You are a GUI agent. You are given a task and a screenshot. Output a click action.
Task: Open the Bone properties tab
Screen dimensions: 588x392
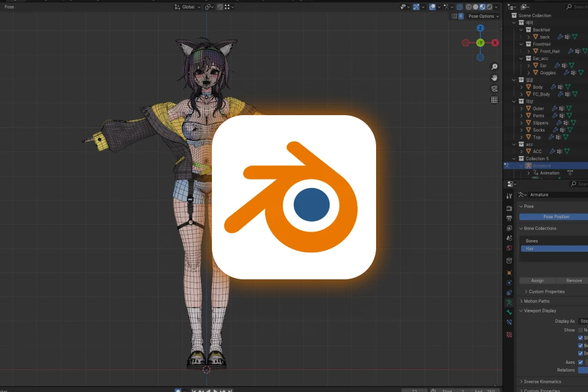click(509, 312)
